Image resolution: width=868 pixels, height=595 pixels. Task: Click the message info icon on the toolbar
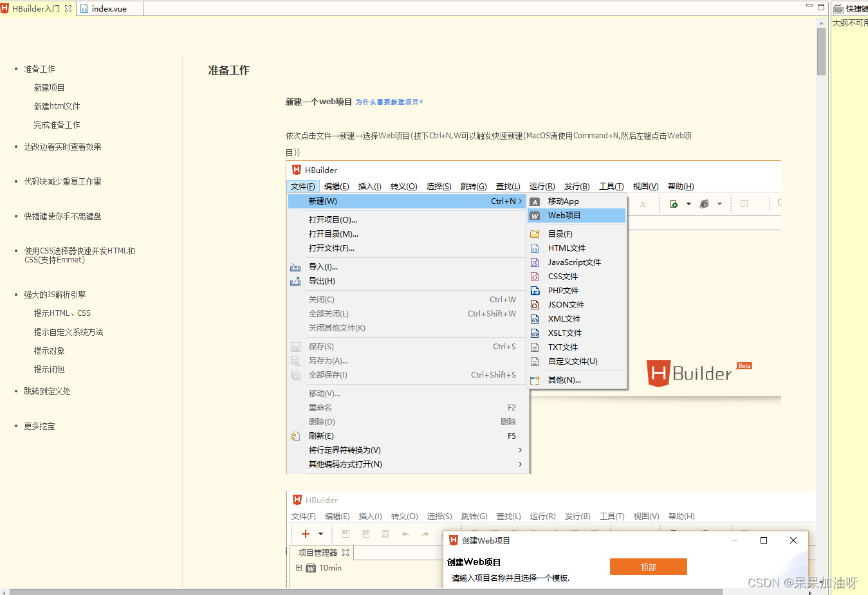click(x=744, y=204)
